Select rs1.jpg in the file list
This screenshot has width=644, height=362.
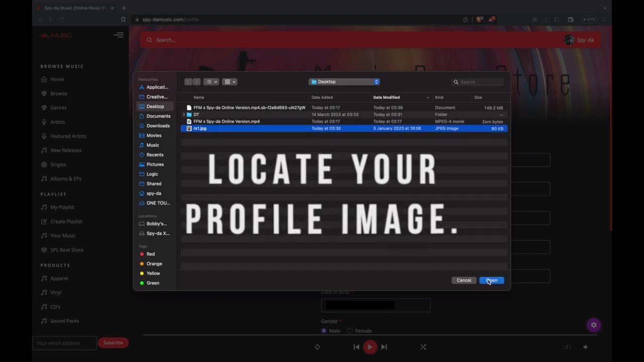click(344, 128)
